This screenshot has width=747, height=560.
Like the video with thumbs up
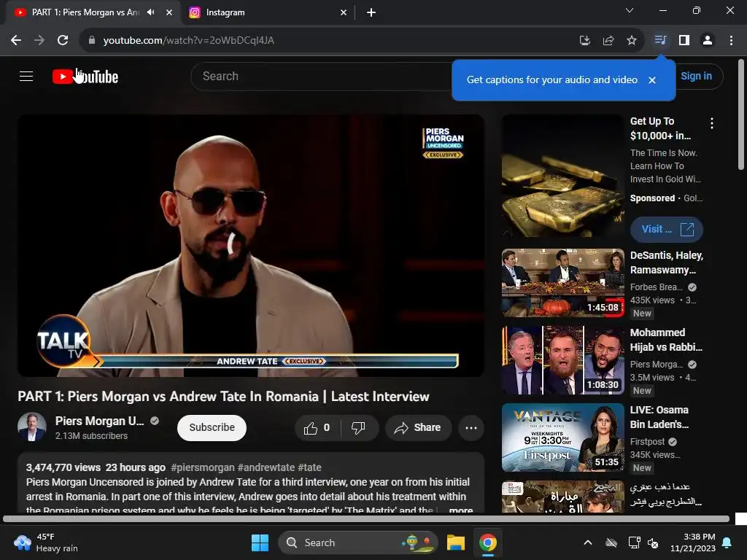317,427
